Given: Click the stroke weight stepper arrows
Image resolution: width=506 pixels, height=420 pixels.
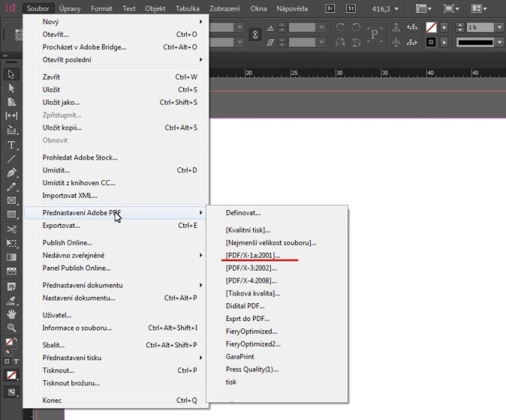Looking at the screenshot, I should 460,27.
